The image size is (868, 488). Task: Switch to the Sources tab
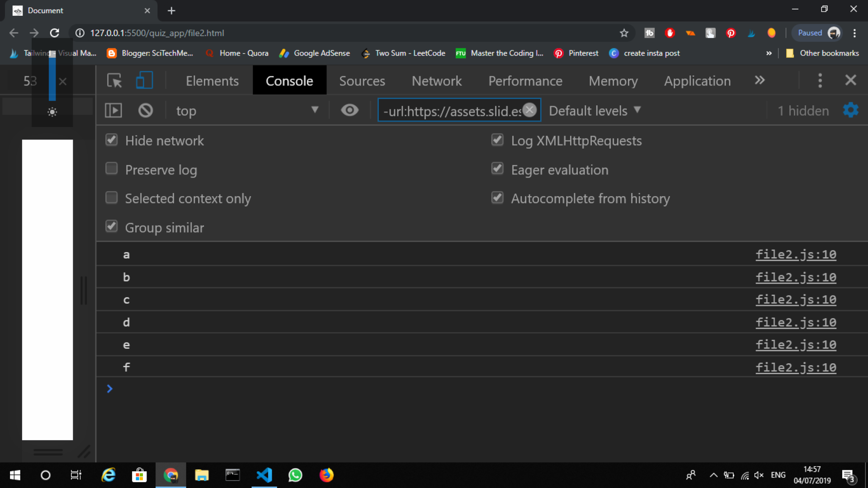click(x=363, y=80)
